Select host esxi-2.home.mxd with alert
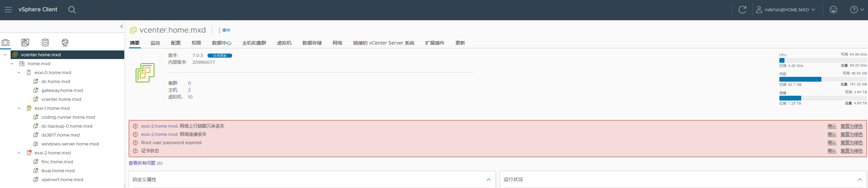 point(52,153)
